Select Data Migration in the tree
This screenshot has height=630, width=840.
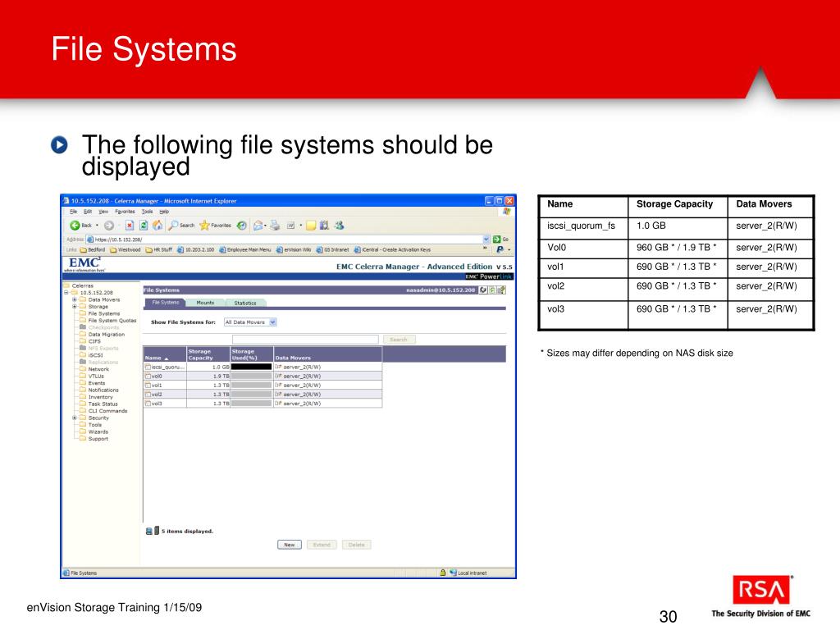[x=106, y=335]
